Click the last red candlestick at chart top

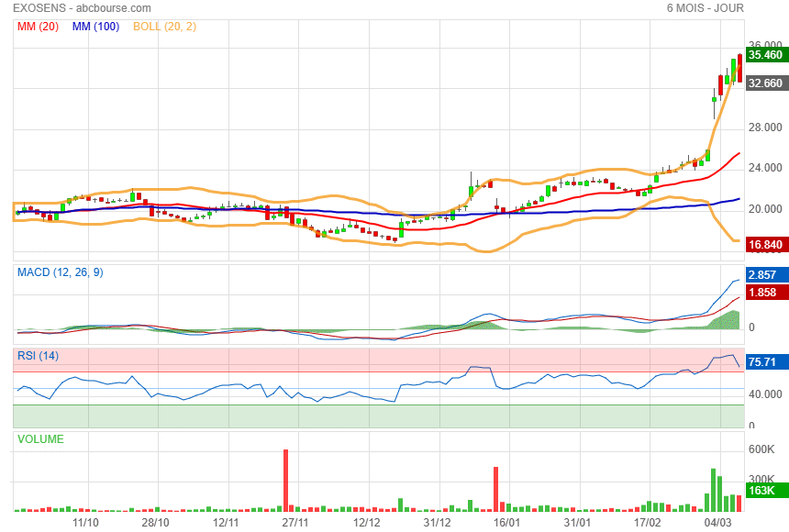pos(739,68)
